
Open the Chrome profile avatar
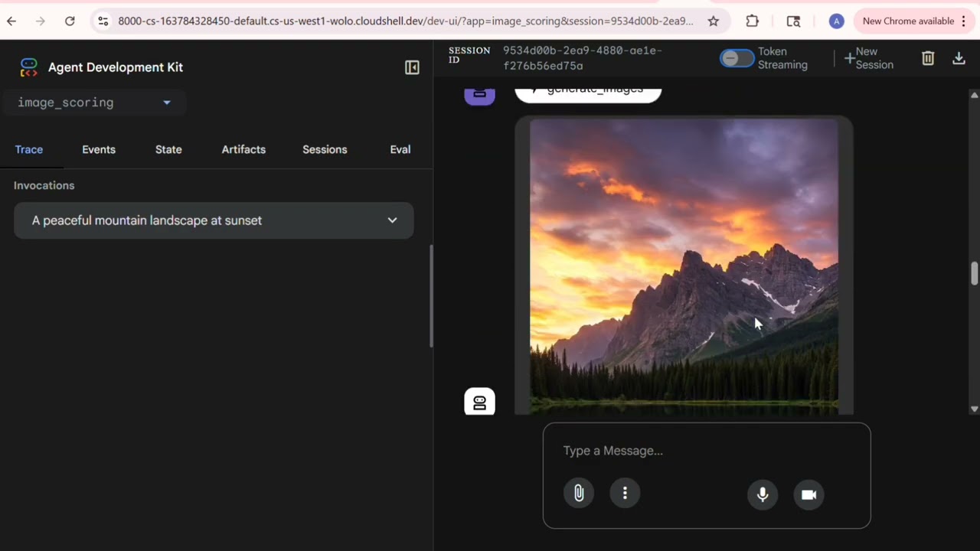coord(837,21)
